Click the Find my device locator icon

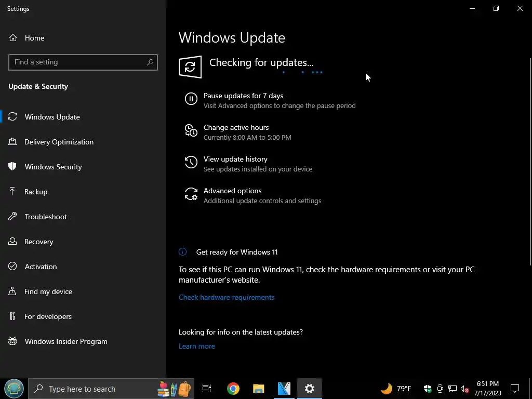[12, 291]
